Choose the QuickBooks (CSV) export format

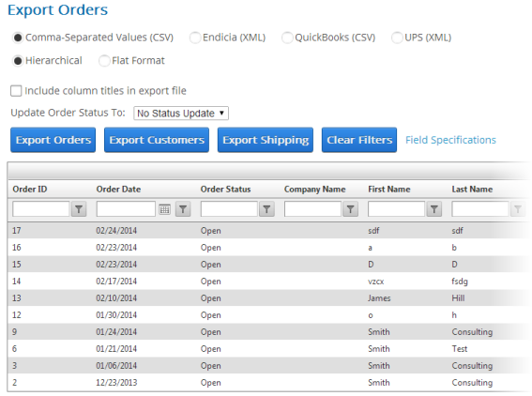(x=287, y=38)
